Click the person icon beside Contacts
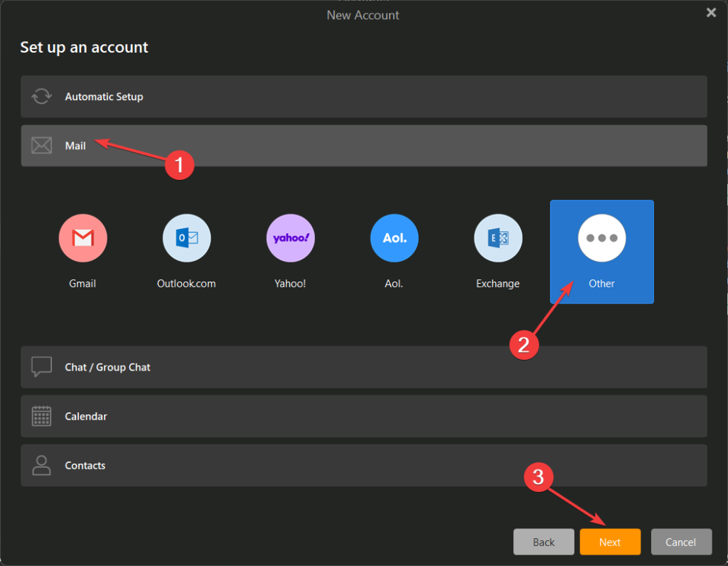Viewport: 728px width, 566px height. coord(42,465)
